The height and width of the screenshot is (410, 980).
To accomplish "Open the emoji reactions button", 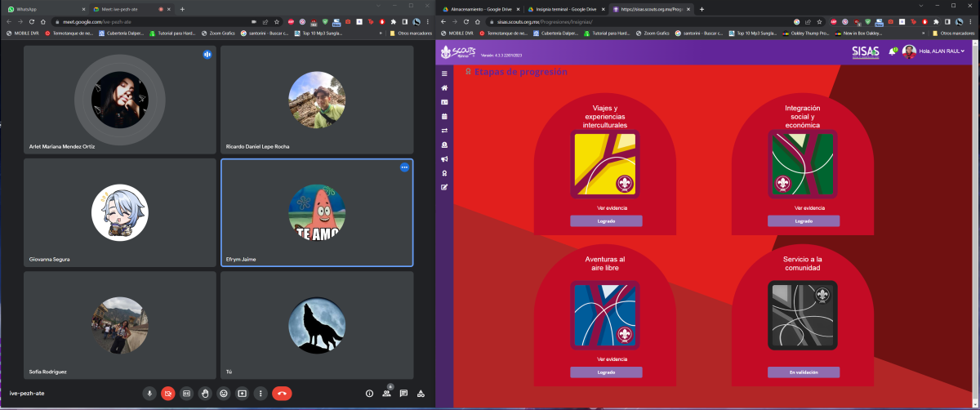I will click(x=223, y=393).
